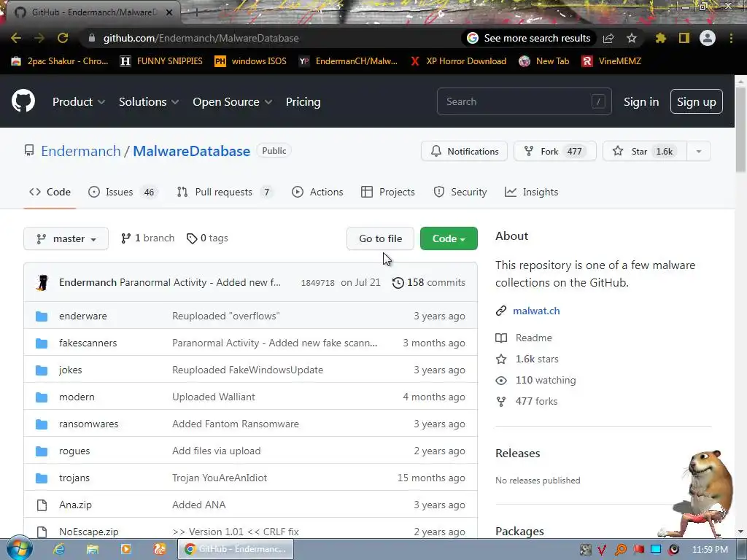
Task: Open the extensions puzzle icon
Action: click(660, 38)
